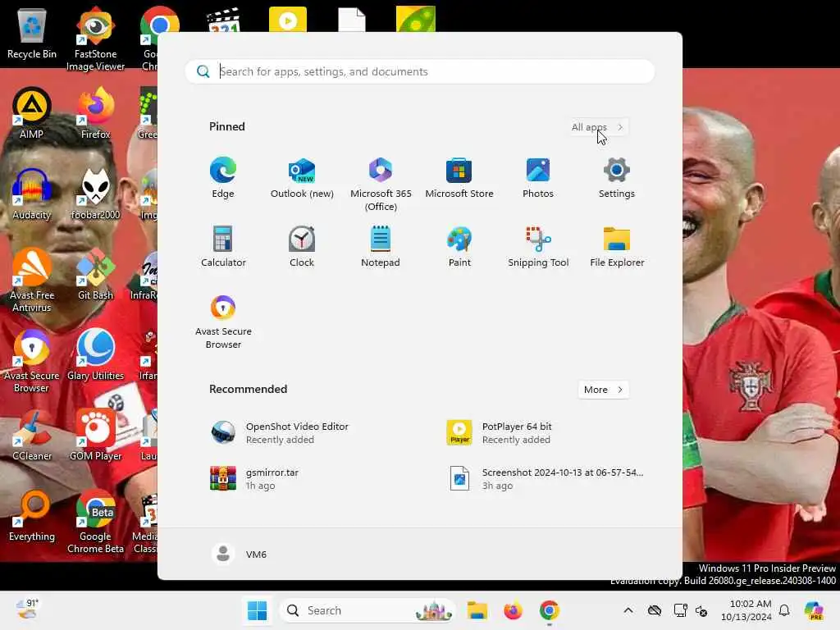Click the Start menu search field
This screenshot has width=840, height=630.
click(419, 72)
